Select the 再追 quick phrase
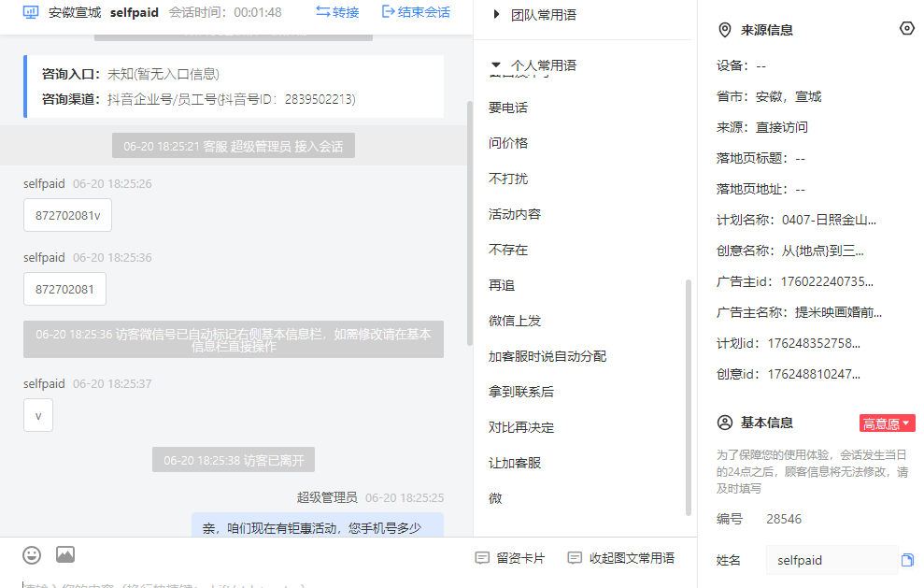The width and height of the screenshot is (924, 588). coord(502,285)
